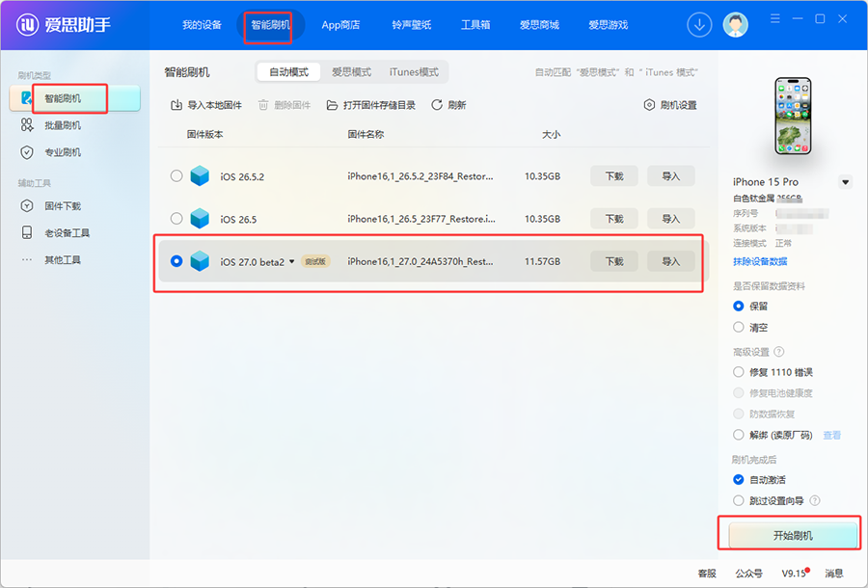Click the iOS 27.0 beta2 cube icon
This screenshot has width=868, height=588.
point(200,261)
